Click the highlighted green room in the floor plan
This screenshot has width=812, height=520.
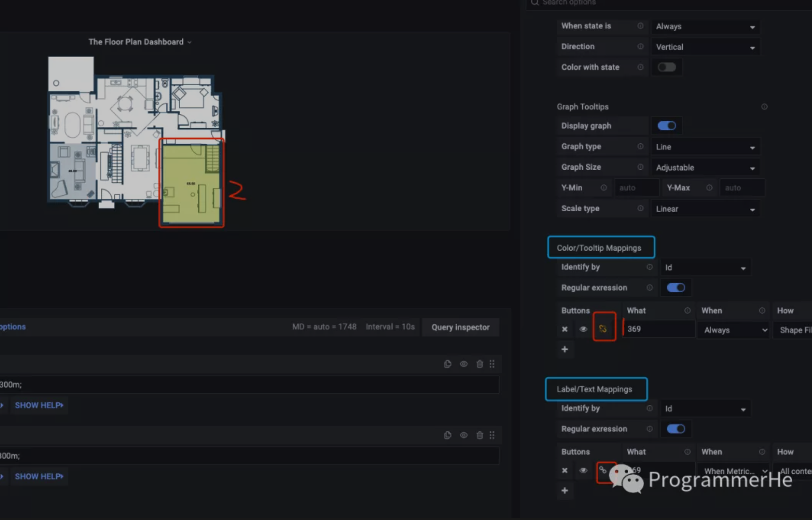(x=191, y=184)
